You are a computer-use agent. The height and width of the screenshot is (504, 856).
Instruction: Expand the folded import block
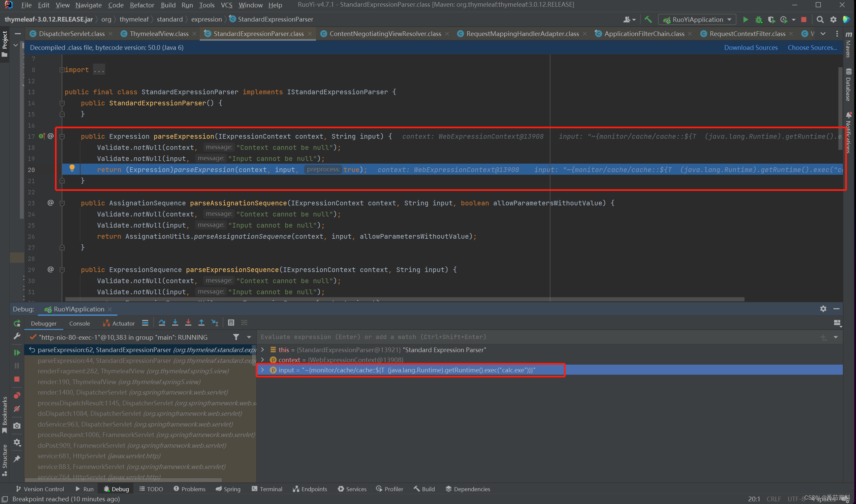tap(62, 70)
